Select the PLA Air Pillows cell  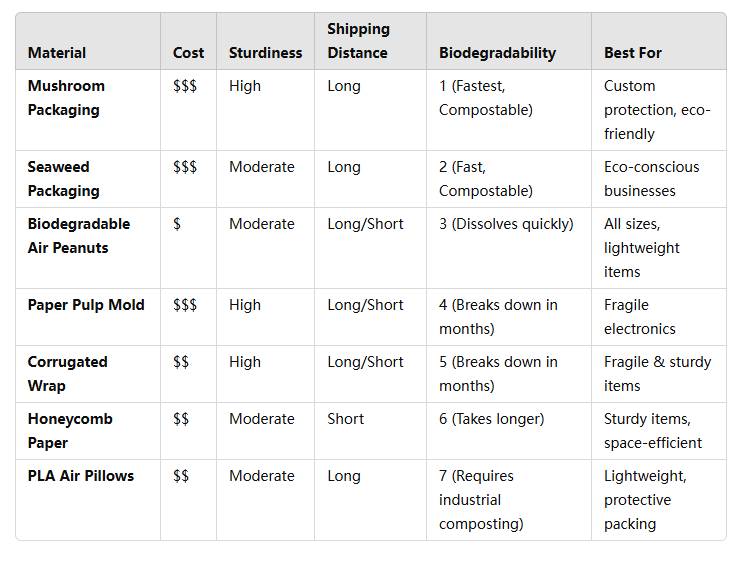[81, 476]
